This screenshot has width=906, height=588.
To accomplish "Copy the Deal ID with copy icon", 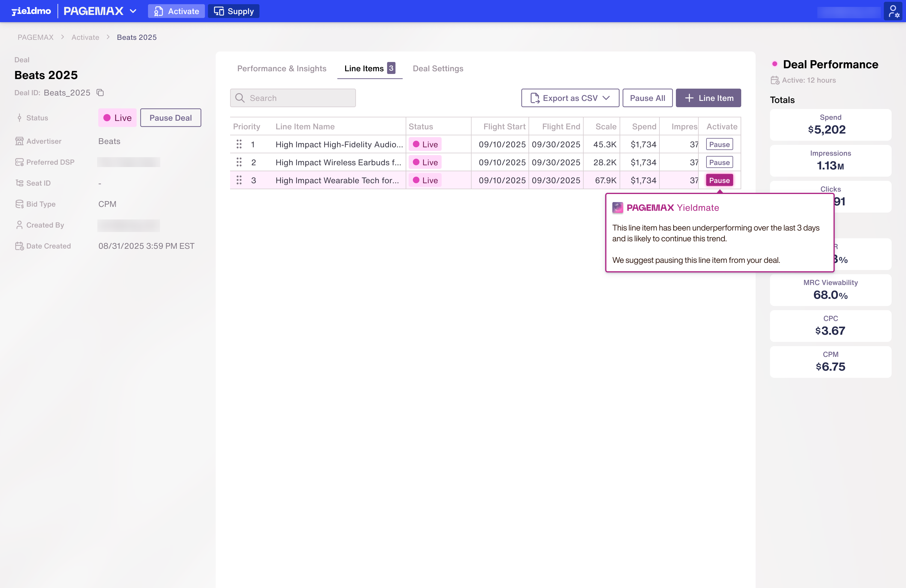I will click(100, 93).
